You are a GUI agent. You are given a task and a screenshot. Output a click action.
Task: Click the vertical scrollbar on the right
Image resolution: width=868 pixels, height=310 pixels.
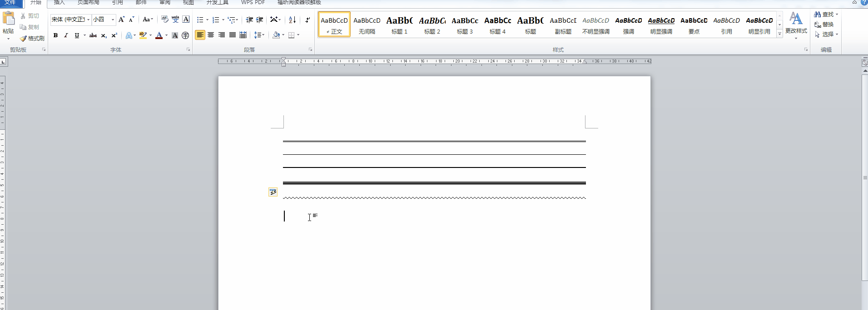coord(865,177)
